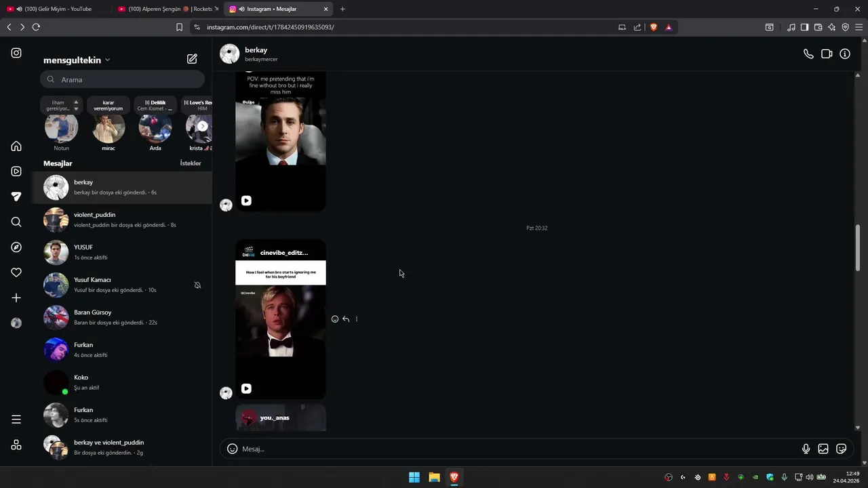Screen dimensions: 868x488
Task: Open Baran Gürsoy conversation
Action: (122, 317)
